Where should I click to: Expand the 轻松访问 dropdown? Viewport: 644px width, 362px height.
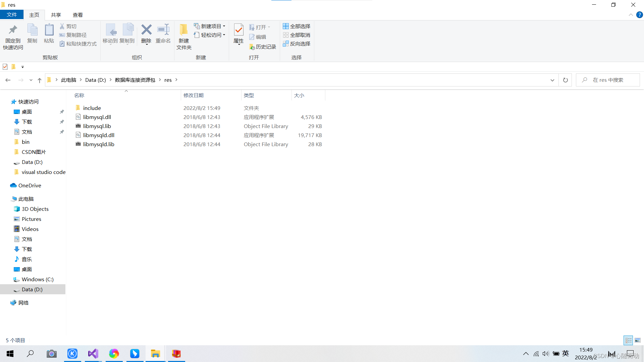click(x=224, y=35)
